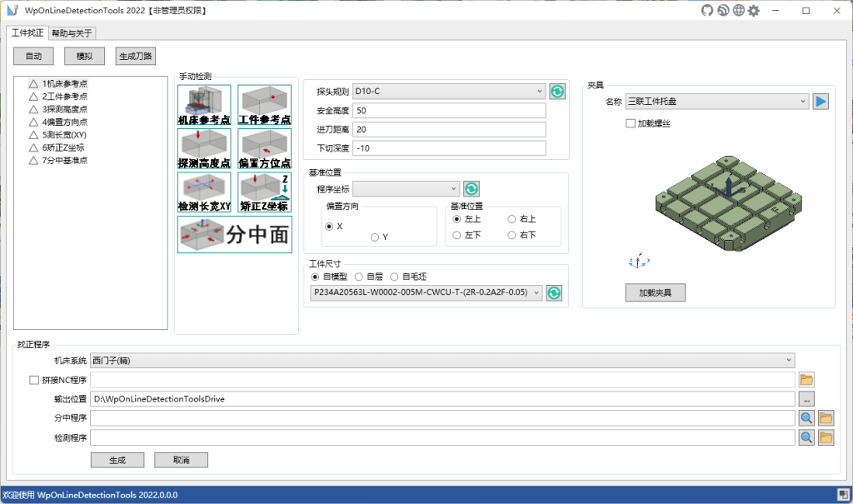853x504 pixels.
Task: Click the small axis triad icon below fixture
Action: (639, 262)
